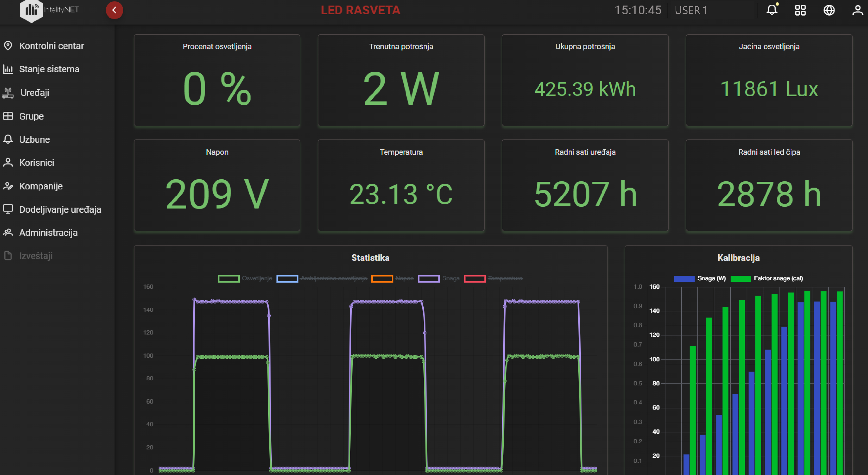Click the purple Snaga legend swatch
This screenshot has height=475, width=868.
[429, 279]
